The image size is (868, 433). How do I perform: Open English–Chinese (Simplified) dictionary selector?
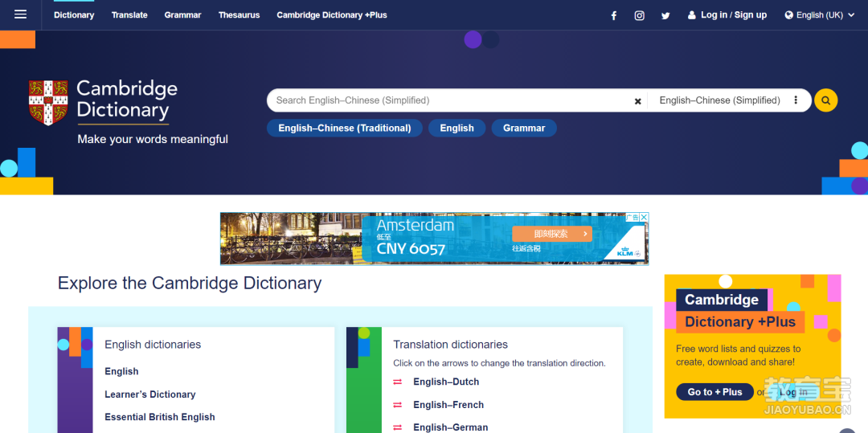(x=719, y=100)
